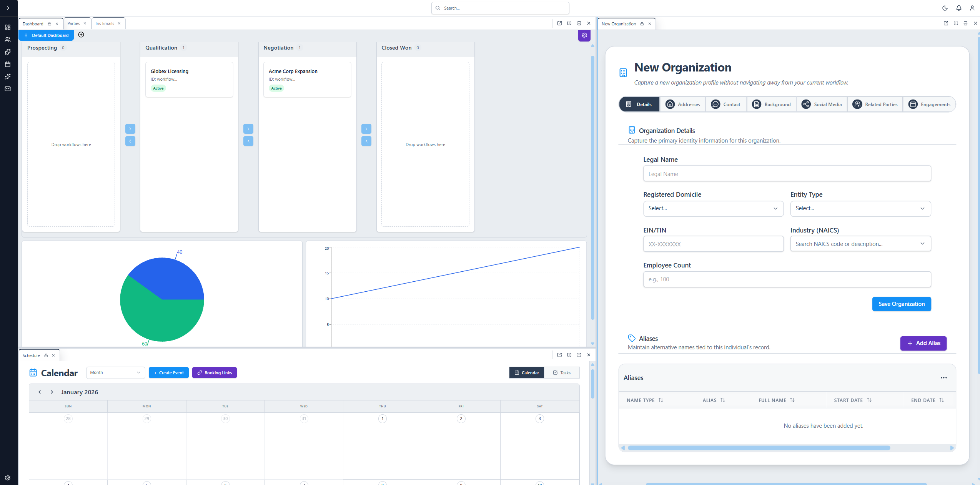Open notifications bell

pyautogui.click(x=958, y=8)
